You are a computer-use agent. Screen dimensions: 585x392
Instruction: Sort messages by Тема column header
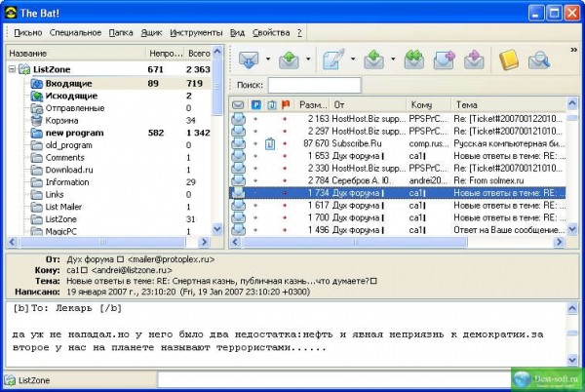509,104
